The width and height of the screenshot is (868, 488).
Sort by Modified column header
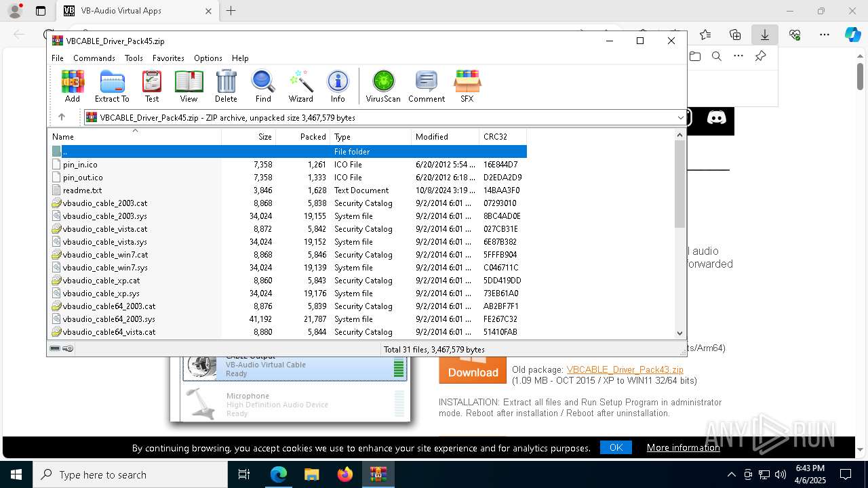tap(446, 136)
